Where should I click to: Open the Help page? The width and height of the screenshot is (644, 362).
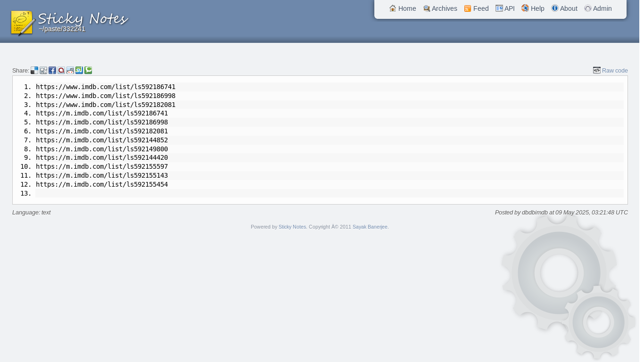[x=533, y=8]
